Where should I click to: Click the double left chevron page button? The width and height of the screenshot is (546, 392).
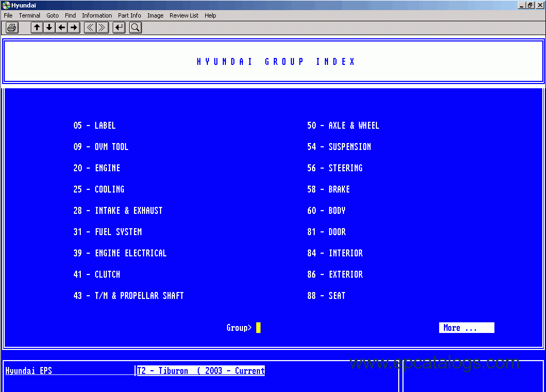coord(90,28)
